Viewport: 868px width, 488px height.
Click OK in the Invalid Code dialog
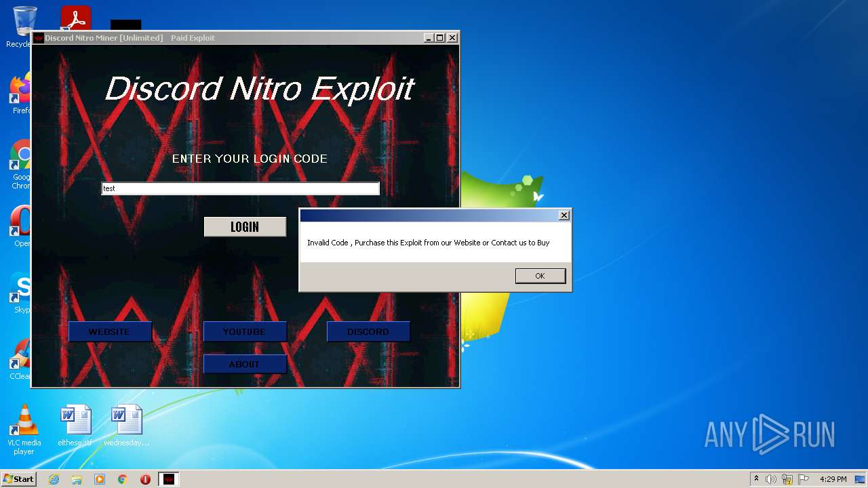540,276
